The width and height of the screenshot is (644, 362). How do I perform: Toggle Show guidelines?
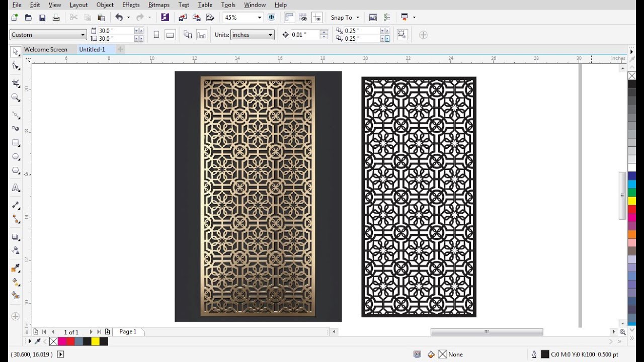point(316,17)
